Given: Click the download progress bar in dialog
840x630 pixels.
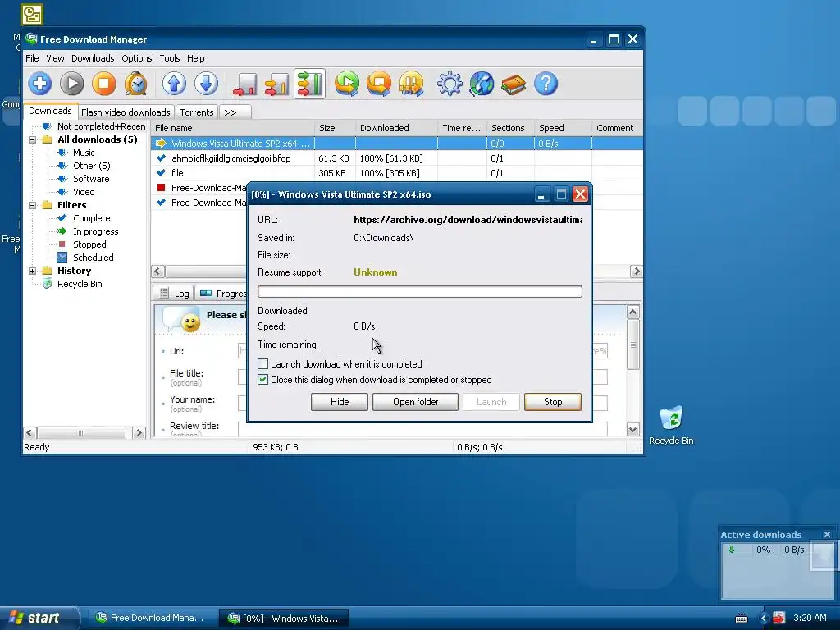Looking at the screenshot, I should 420,291.
